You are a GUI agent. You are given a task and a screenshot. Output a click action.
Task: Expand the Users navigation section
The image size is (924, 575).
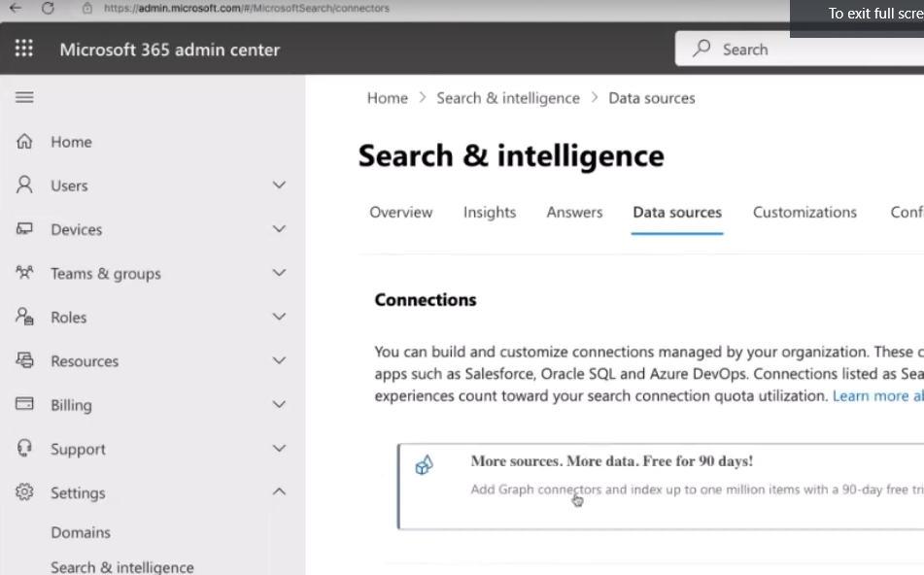tap(279, 185)
